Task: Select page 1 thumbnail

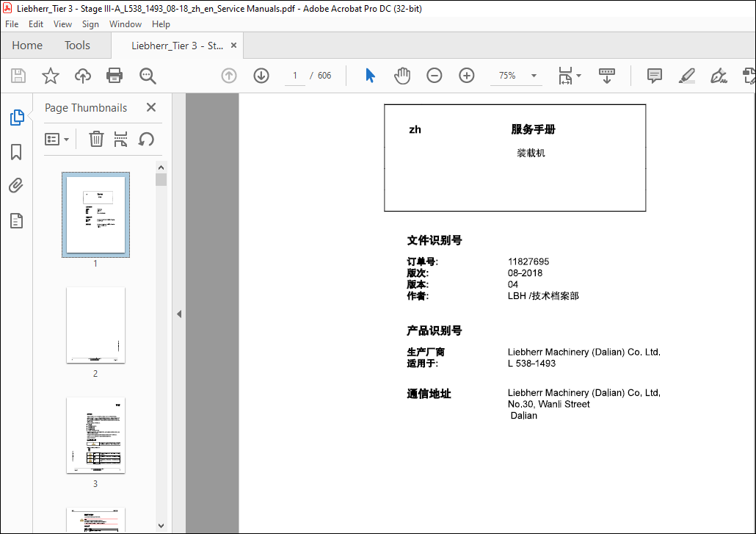Action: click(x=95, y=214)
